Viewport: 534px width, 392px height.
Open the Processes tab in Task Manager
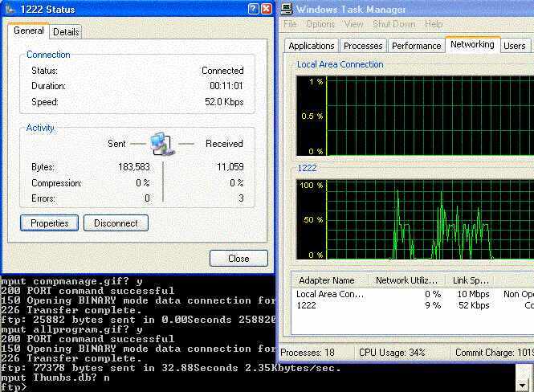click(363, 46)
